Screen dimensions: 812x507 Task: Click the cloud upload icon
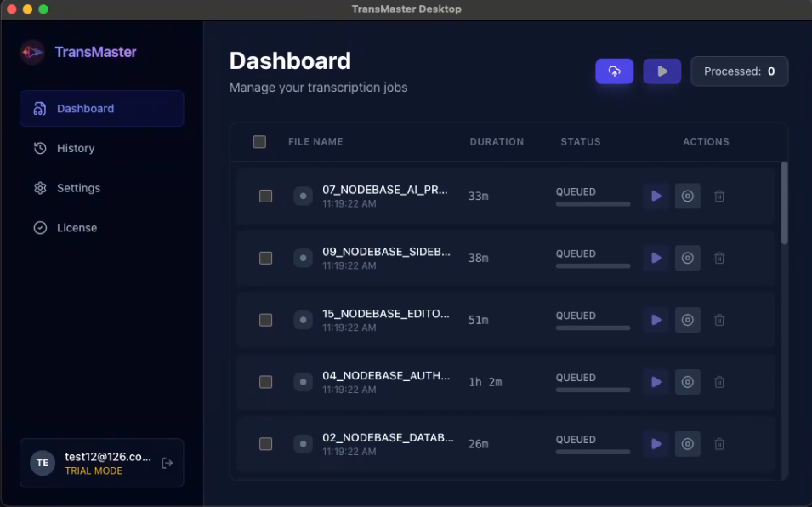[x=614, y=71]
